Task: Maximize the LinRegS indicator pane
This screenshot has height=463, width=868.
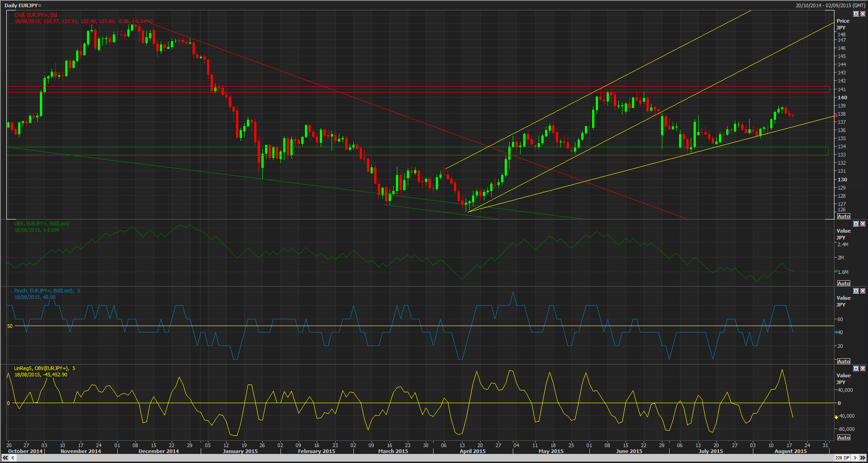Action: click(x=856, y=368)
